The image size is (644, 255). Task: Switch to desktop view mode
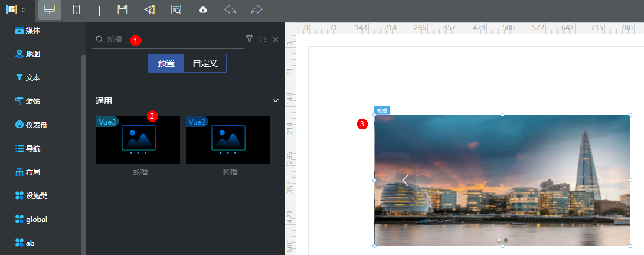tap(50, 10)
